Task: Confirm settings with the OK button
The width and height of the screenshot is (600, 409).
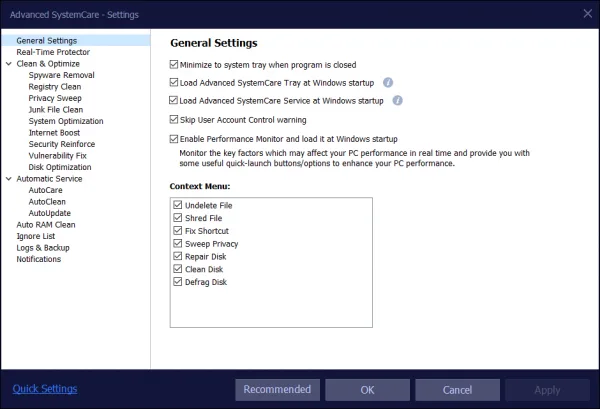Action: (x=367, y=390)
